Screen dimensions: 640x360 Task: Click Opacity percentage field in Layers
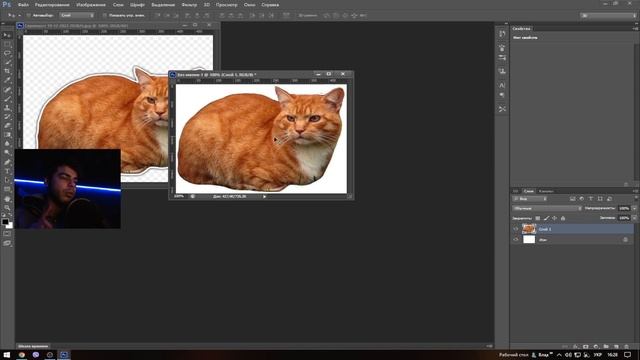624,208
